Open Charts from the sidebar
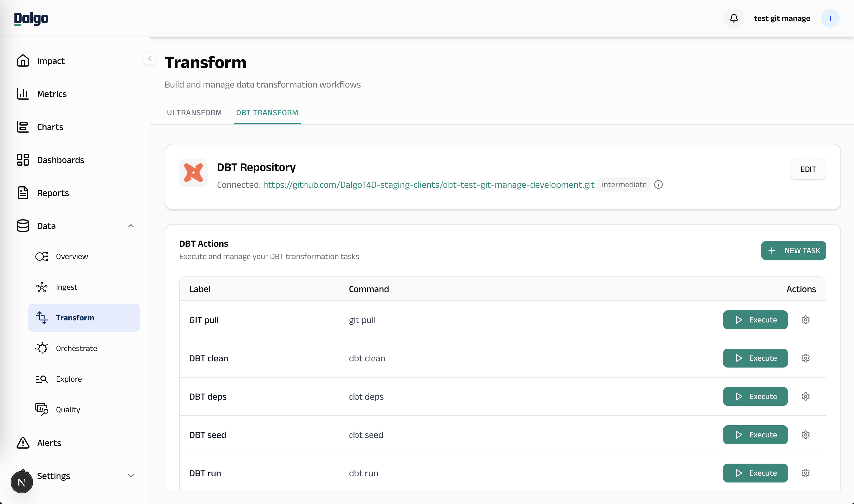The height and width of the screenshot is (504, 854). click(x=50, y=127)
